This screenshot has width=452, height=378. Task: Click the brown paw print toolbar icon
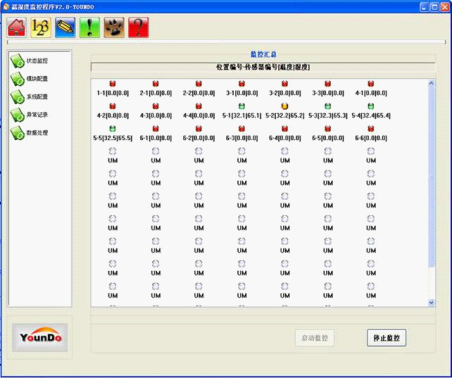tap(114, 28)
